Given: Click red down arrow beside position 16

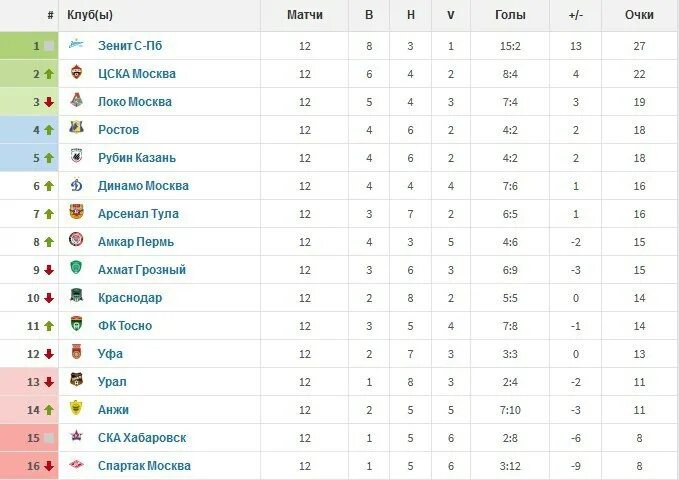Looking at the screenshot, I should tap(49, 466).
